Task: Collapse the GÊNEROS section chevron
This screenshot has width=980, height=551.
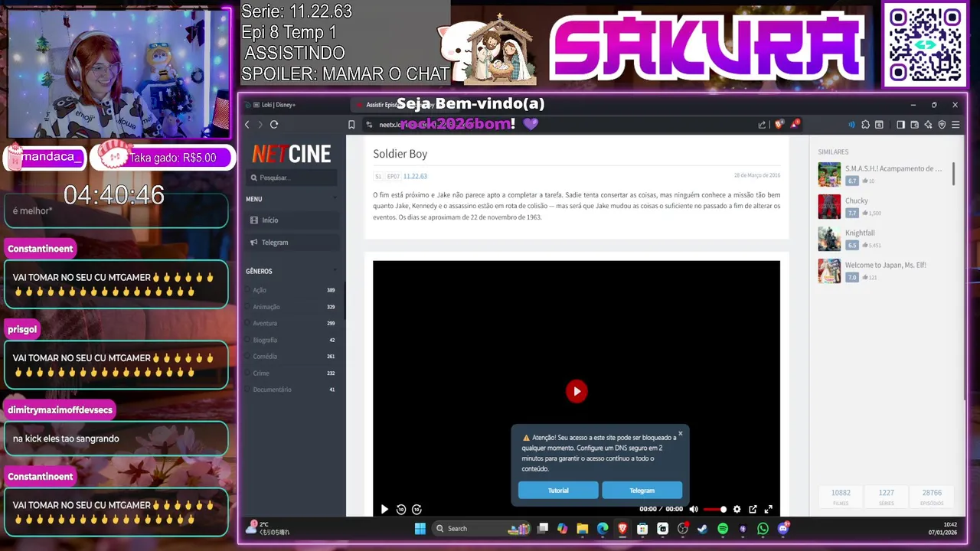Action: 335,271
